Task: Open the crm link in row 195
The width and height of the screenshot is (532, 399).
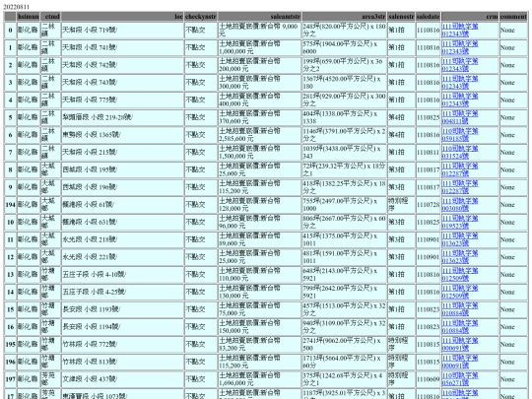Action: pyautogui.click(x=460, y=345)
